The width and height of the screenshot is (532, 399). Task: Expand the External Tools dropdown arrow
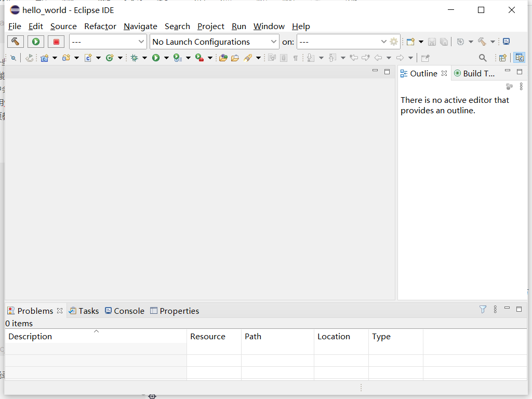point(210,58)
